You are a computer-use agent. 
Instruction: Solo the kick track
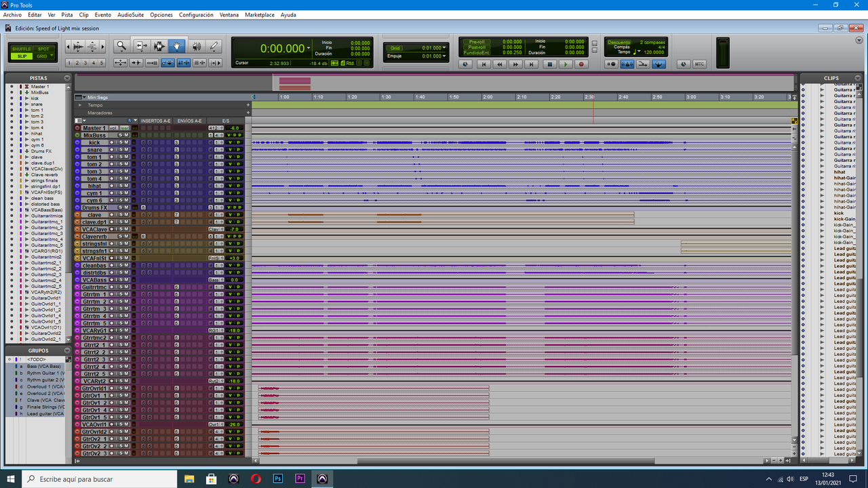click(121, 142)
